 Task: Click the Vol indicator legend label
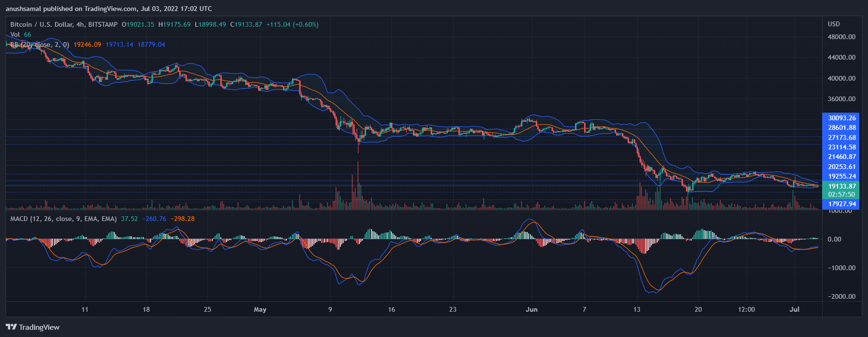coord(15,34)
